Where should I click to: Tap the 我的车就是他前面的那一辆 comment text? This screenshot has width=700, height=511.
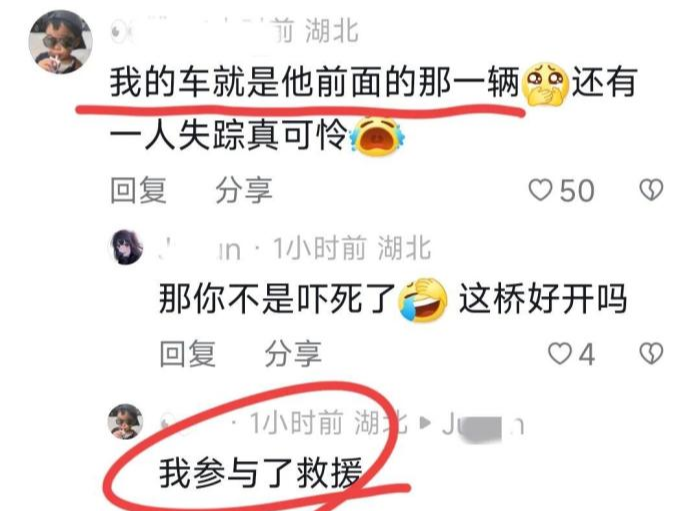315,83
